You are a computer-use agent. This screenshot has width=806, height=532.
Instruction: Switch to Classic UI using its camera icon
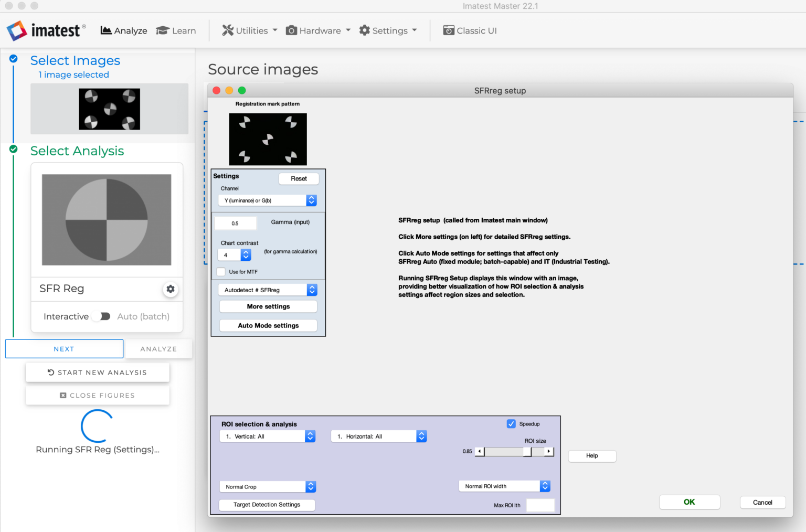click(449, 30)
